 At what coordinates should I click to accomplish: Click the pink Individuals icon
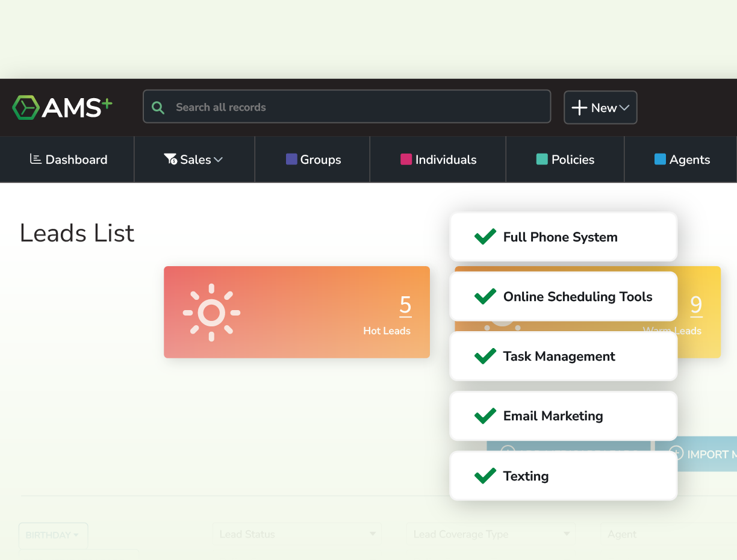coord(406,159)
